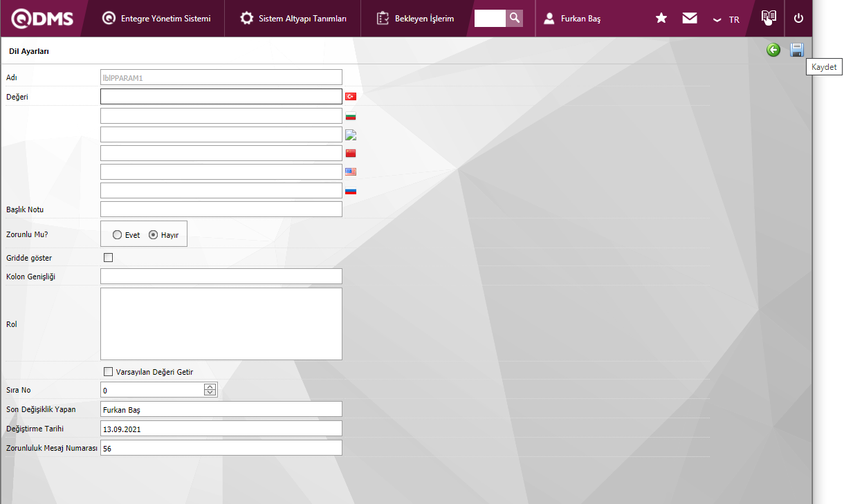Viewport: 844px width, 504px height.
Task: Open the Sistem Altyapı Tanımları menu
Action: 293,19
